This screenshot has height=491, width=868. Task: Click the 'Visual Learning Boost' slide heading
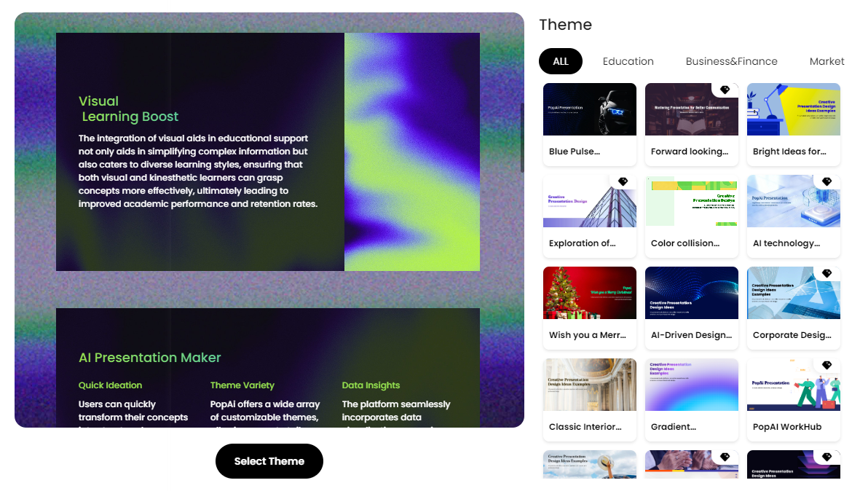[128, 109]
